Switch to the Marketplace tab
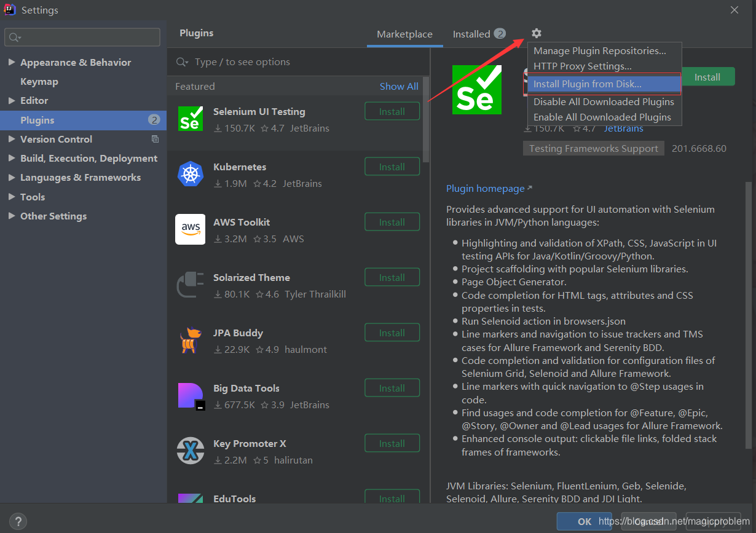This screenshot has height=533, width=756. tap(404, 34)
